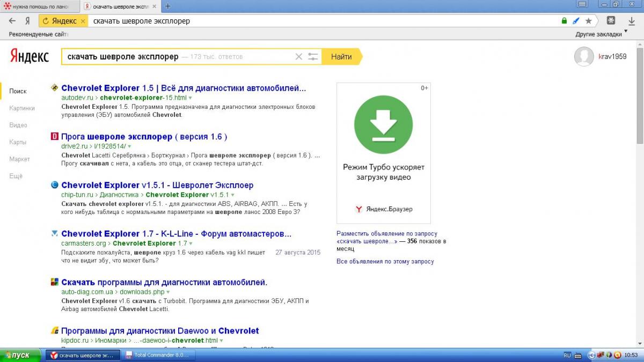The width and height of the screenshot is (644, 362).
Task: Open Ещё in the left sidebar
Action: pyautogui.click(x=16, y=176)
